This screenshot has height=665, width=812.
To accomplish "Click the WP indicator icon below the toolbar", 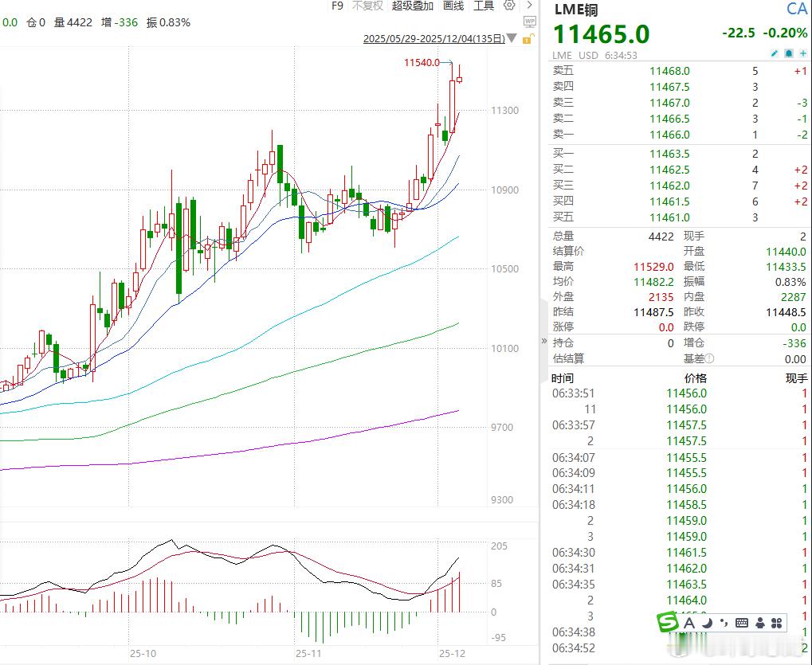I will point(529,22).
